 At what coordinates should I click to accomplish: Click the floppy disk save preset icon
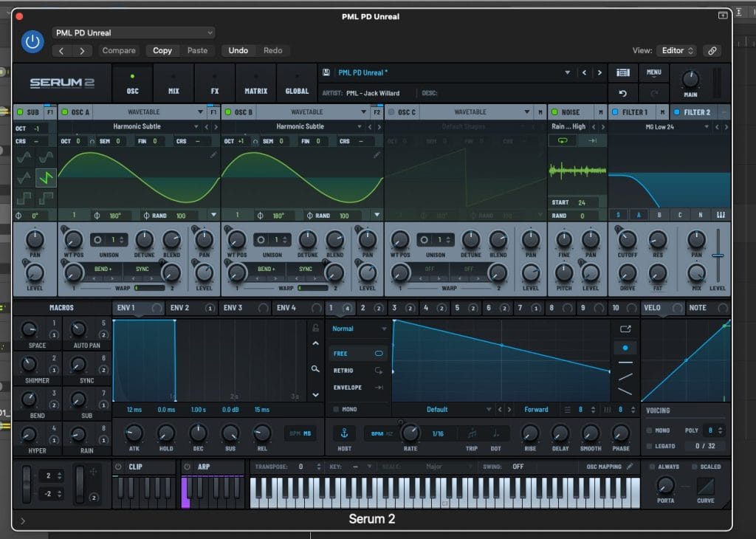pos(326,72)
